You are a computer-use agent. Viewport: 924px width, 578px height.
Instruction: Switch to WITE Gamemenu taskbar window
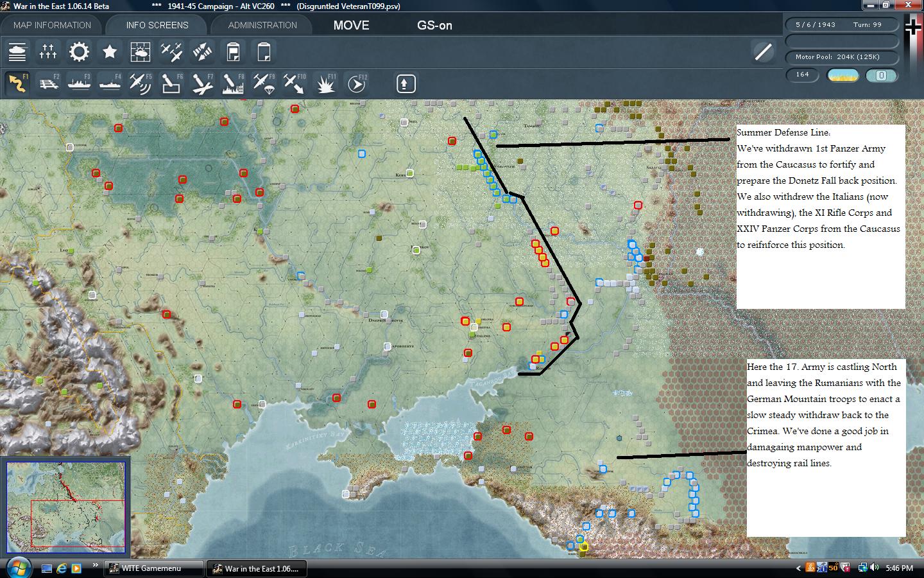point(154,568)
